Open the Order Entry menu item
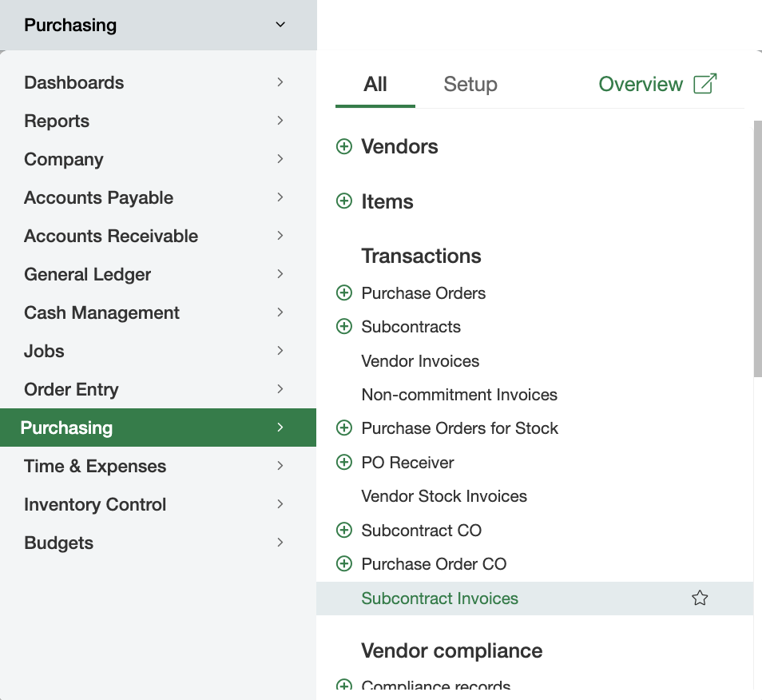The width and height of the screenshot is (762, 700). pos(158,389)
